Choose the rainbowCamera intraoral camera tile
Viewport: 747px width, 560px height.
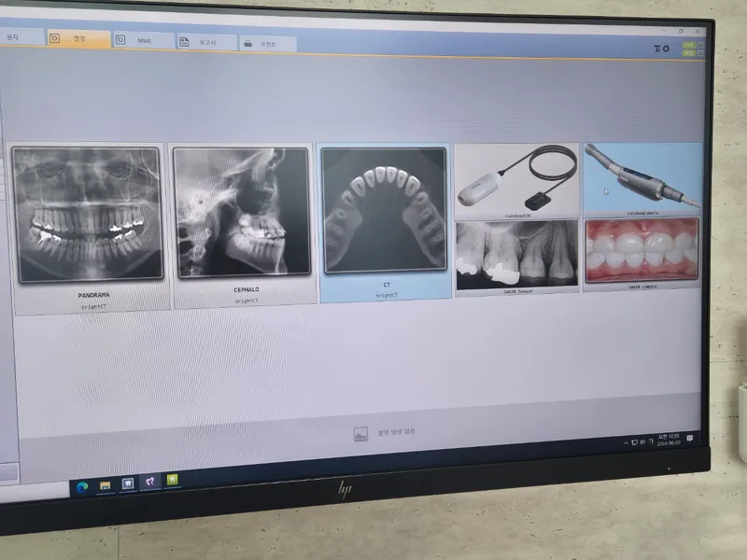point(642,178)
